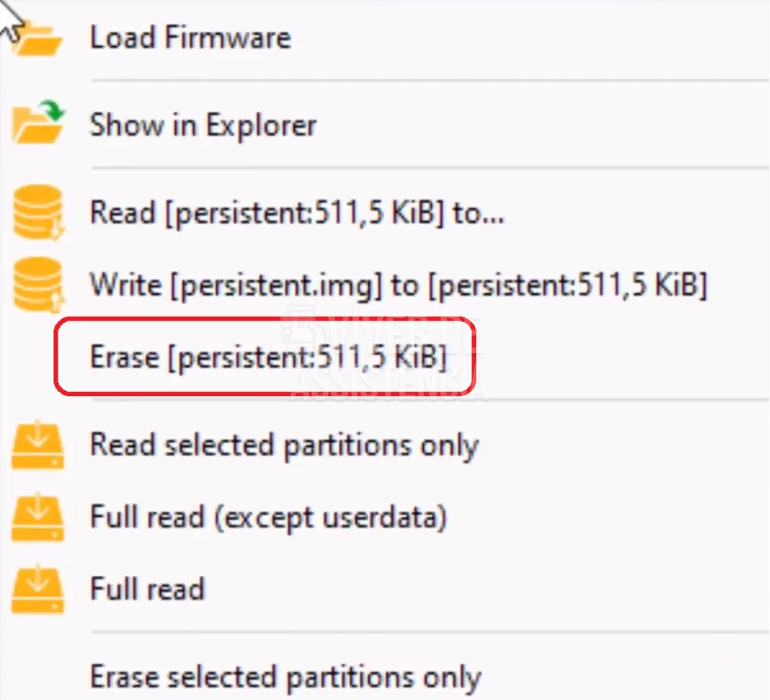Click the database icon beside Read persistent
The width and height of the screenshot is (770, 700).
click(x=37, y=211)
